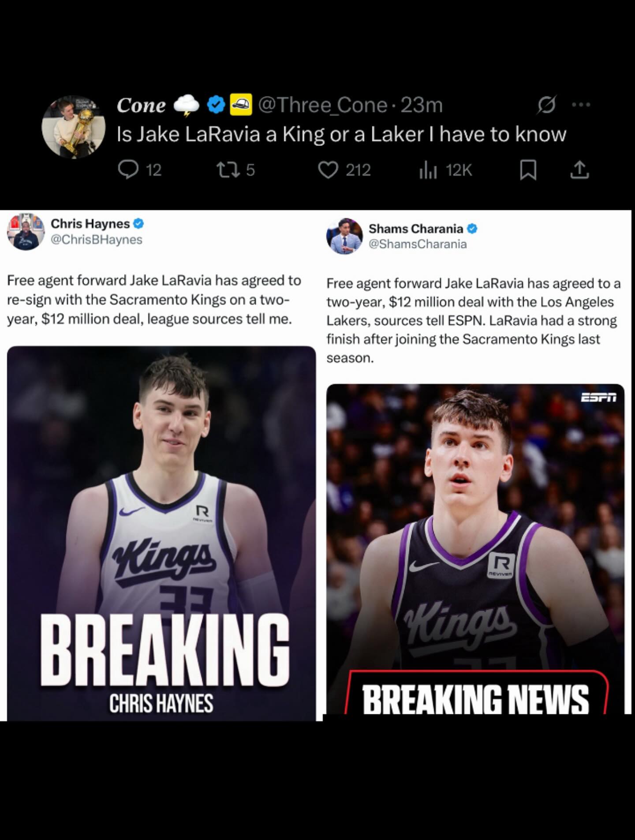Viewport: 635px width, 840px height.
Task: Bookmark the Jake LaRavia tweet
Action: (528, 170)
